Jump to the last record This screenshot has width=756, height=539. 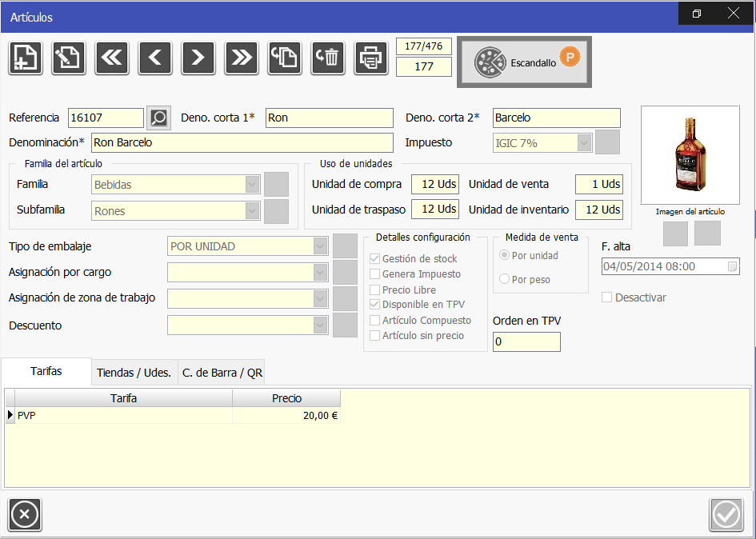click(x=242, y=58)
